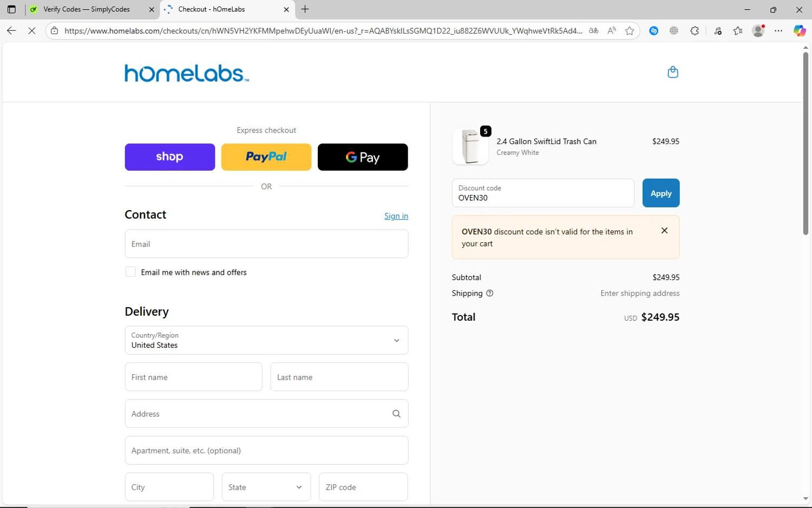The image size is (812, 508).
Task: Open the browser profile avatar
Action: pos(758,31)
